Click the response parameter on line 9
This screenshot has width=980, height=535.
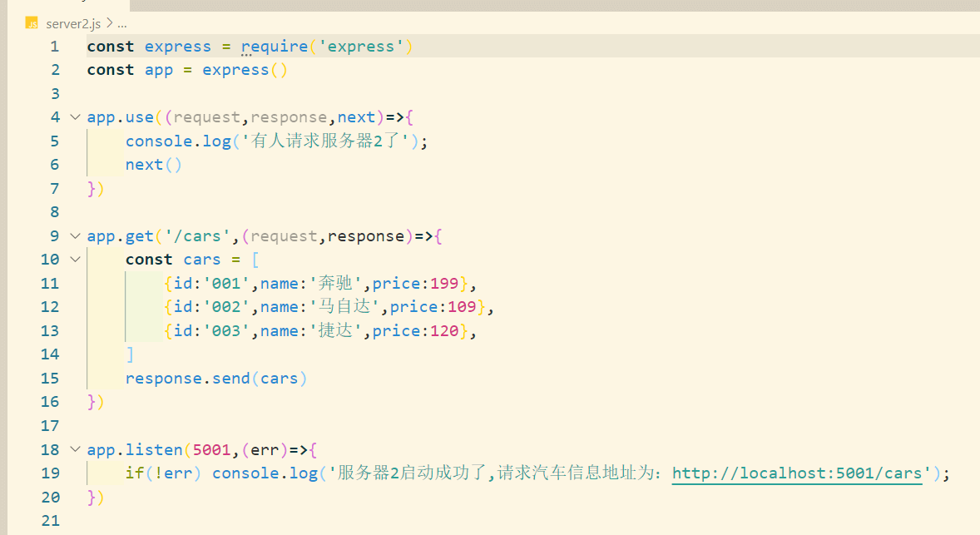coord(366,235)
